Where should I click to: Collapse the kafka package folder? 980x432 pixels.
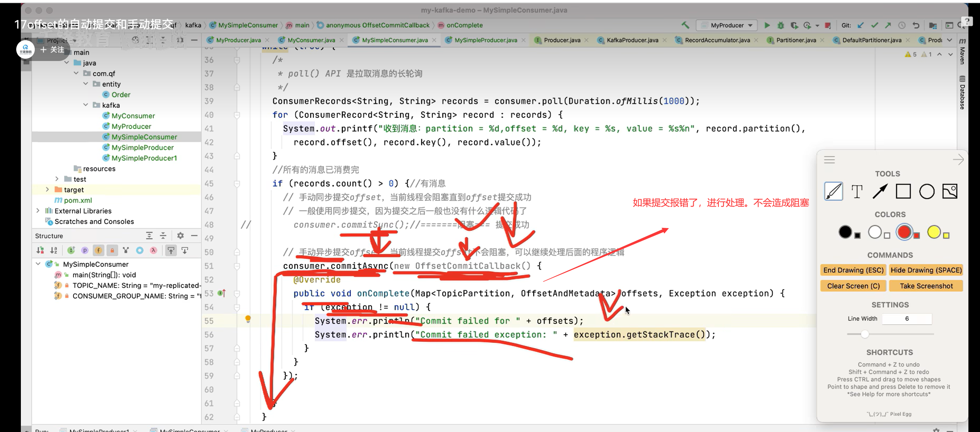click(x=86, y=105)
